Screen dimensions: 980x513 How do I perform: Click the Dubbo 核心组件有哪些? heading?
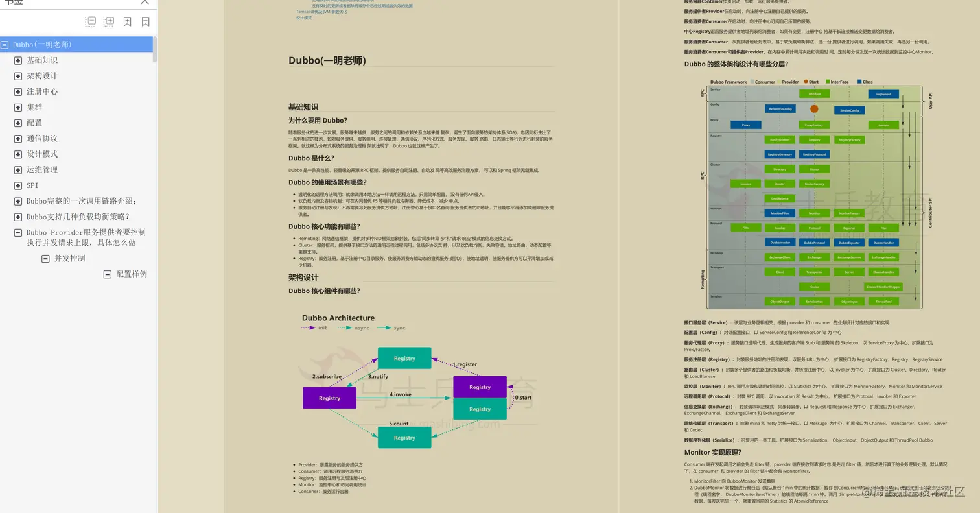pyautogui.click(x=324, y=291)
